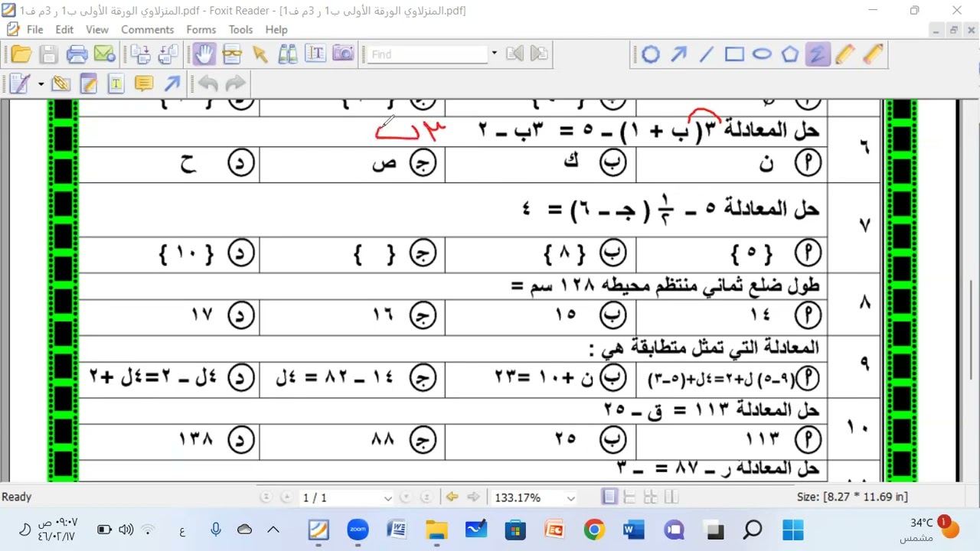Image resolution: width=980 pixels, height=551 pixels.
Task: Email the PDF using the envelope icon
Action: 104,54
